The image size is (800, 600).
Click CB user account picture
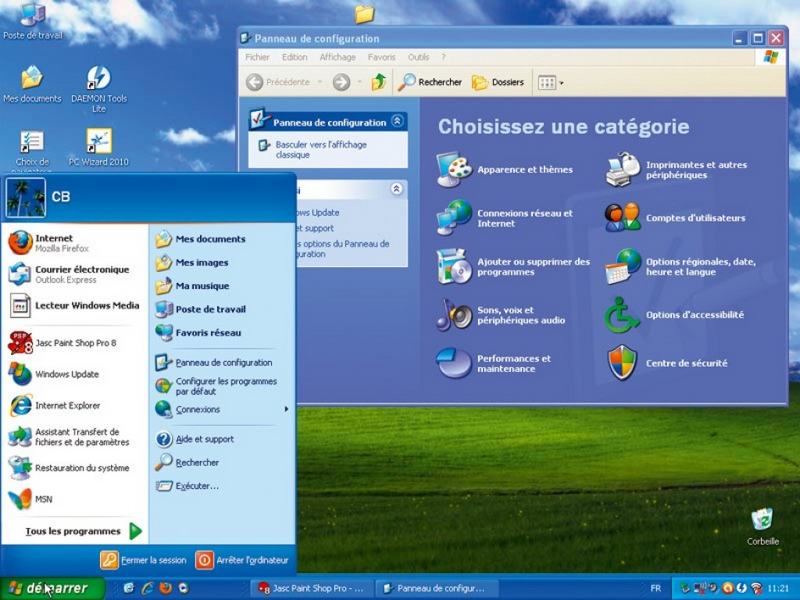[x=26, y=197]
